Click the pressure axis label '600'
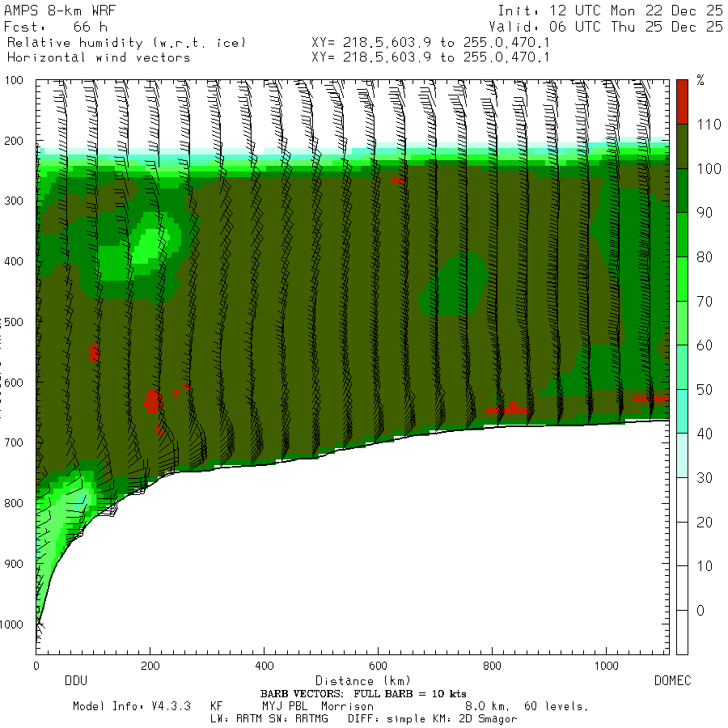728x728 pixels. pyautogui.click(x=14, y=383)
